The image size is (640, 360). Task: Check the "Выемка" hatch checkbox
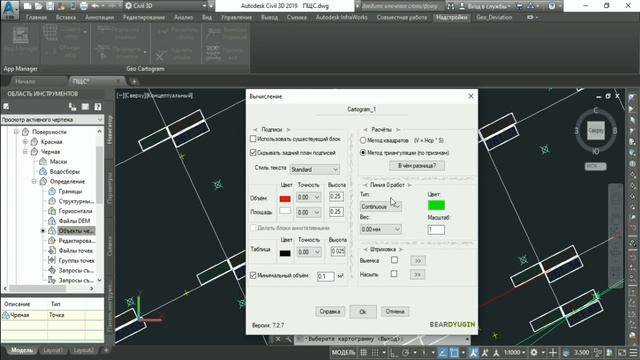coord(394,260)
